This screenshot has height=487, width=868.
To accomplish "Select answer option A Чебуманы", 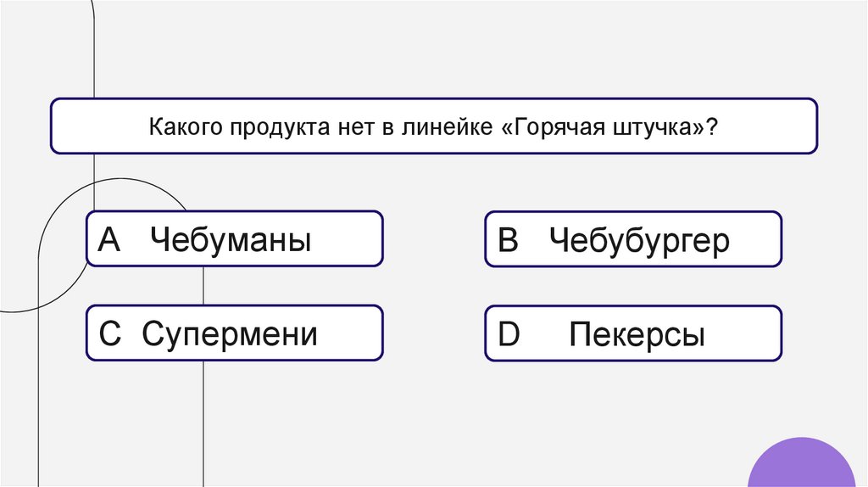I will click(234, 239).
